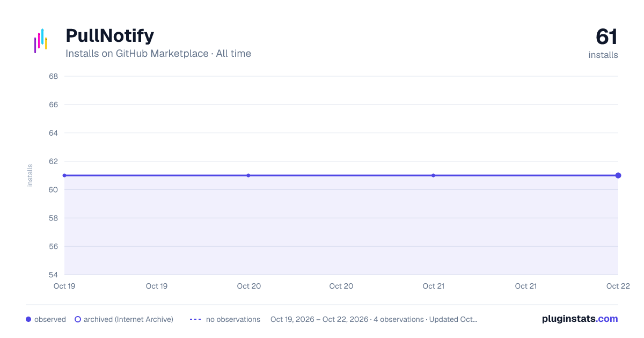The width and height of the screenshot is (644, 338).
Task: Click the dashed no observations legend marker
Action: click(x=195, y=319)
